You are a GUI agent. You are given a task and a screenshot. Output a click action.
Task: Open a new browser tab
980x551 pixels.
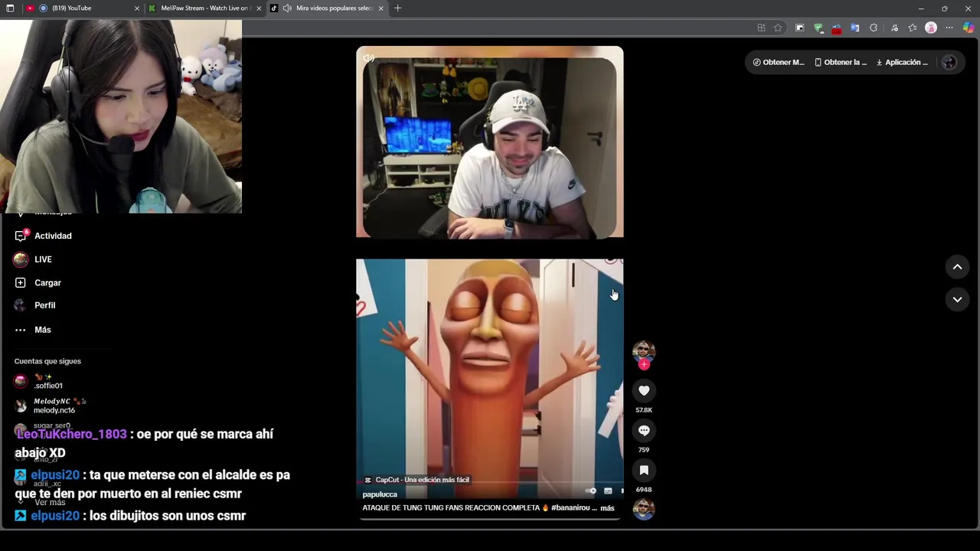[x=397, y=8]
